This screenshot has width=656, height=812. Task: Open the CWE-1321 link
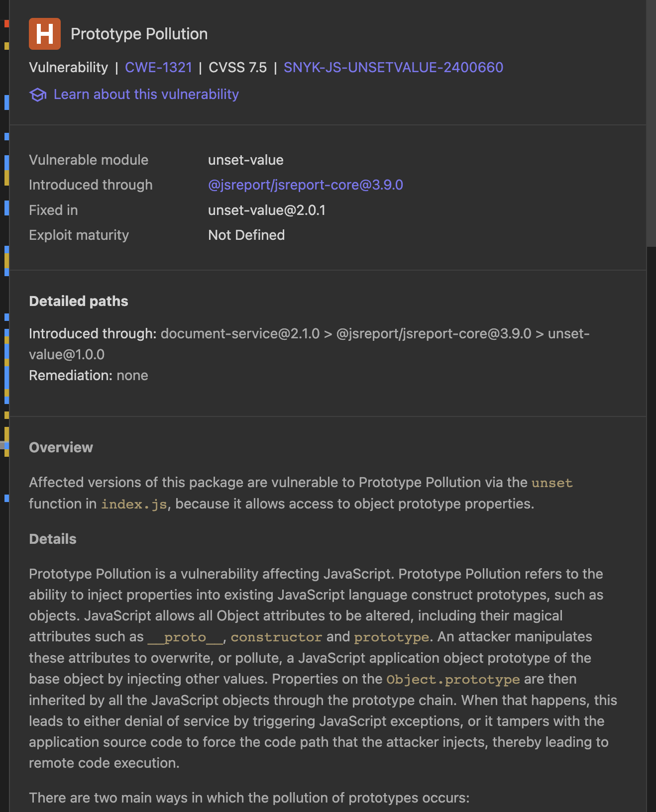coord(158,67)
